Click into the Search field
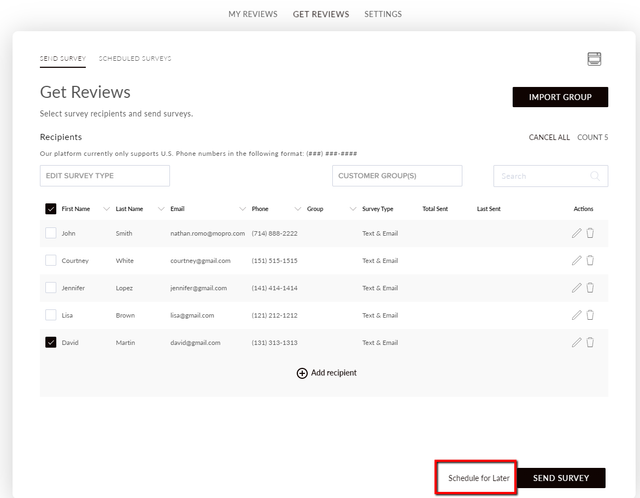The height and width of the screenshot is (498, 640). click(551, 176)
